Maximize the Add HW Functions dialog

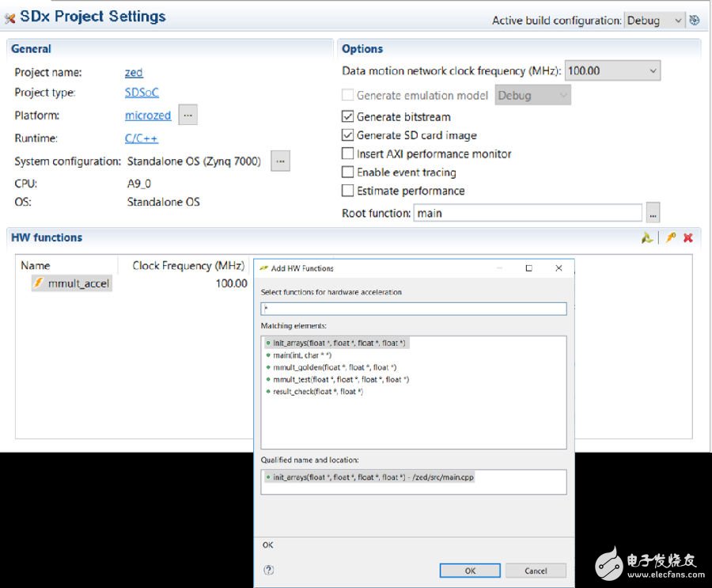click(529, 268)
